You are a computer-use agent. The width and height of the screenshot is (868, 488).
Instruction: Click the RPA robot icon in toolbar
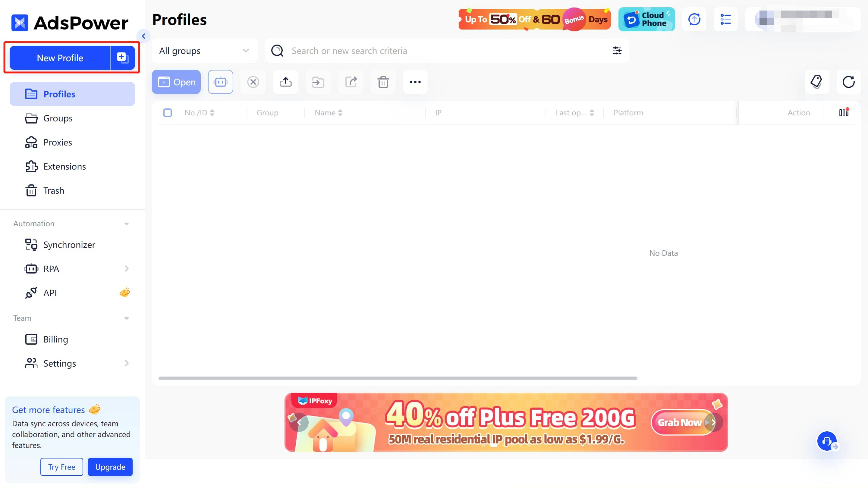pyautogui.click(x=220, y=82)
